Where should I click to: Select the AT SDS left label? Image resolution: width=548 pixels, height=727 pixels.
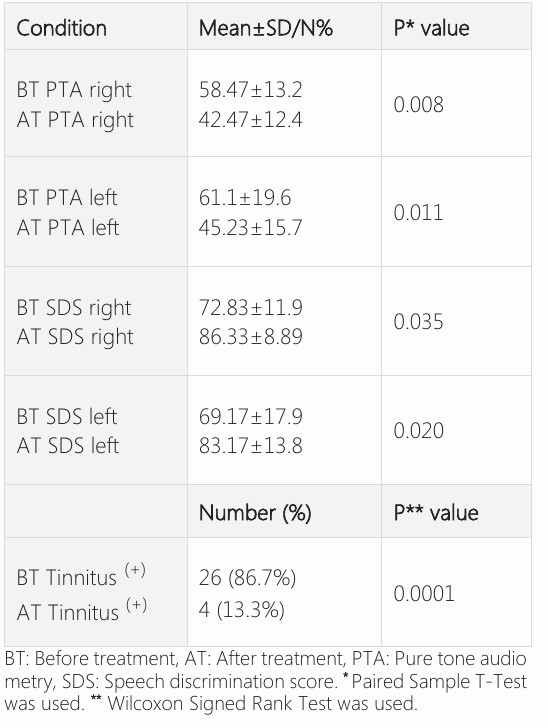(68, 446)
